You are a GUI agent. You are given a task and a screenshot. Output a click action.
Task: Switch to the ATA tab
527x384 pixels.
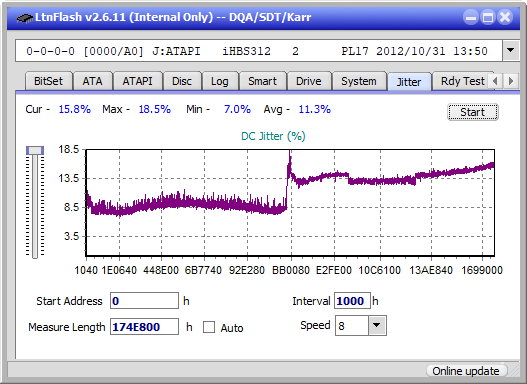[92, 81]
